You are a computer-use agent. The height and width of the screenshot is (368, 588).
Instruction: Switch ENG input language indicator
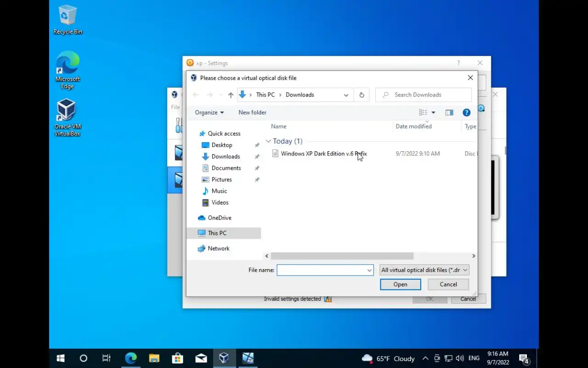coord(474,358)
